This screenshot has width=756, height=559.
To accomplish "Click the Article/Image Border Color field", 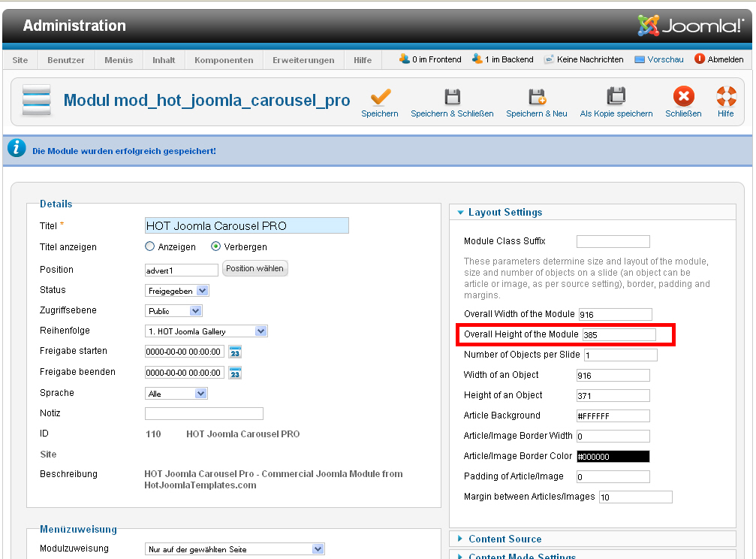I will 613,456.
